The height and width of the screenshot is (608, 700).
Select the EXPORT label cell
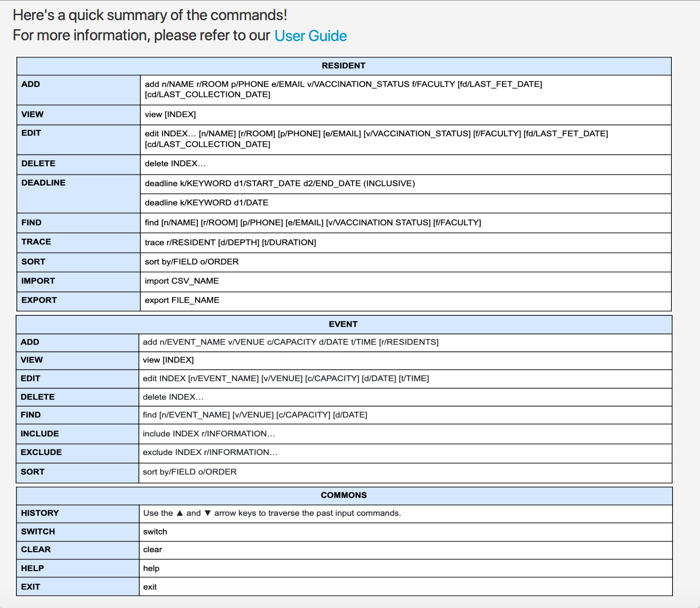[78, 301]
